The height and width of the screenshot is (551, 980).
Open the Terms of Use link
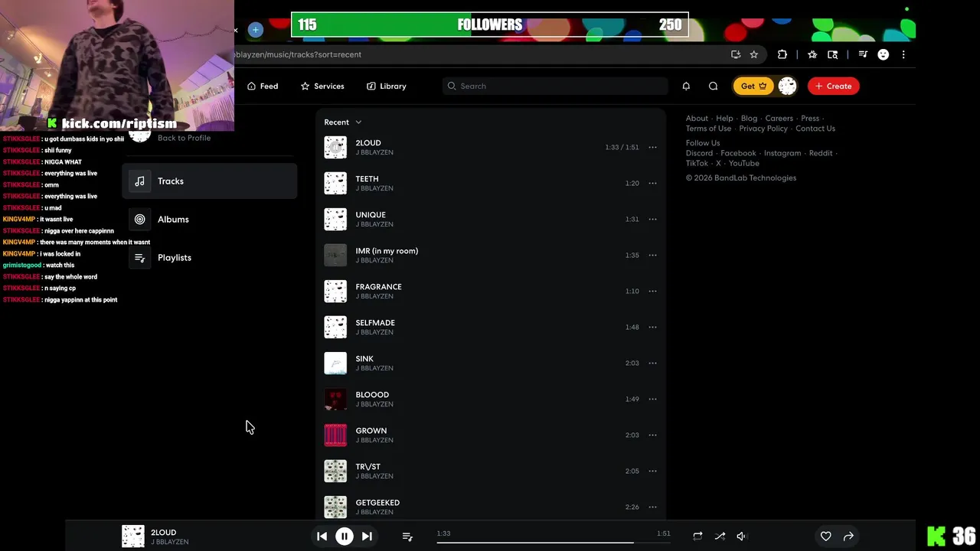pyautogui.click(x=708, y=129)
